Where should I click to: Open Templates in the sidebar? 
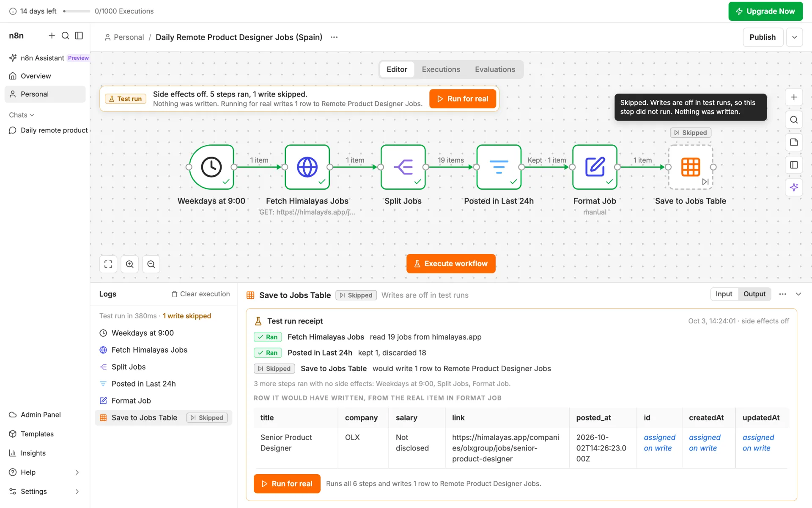point(45,433)
